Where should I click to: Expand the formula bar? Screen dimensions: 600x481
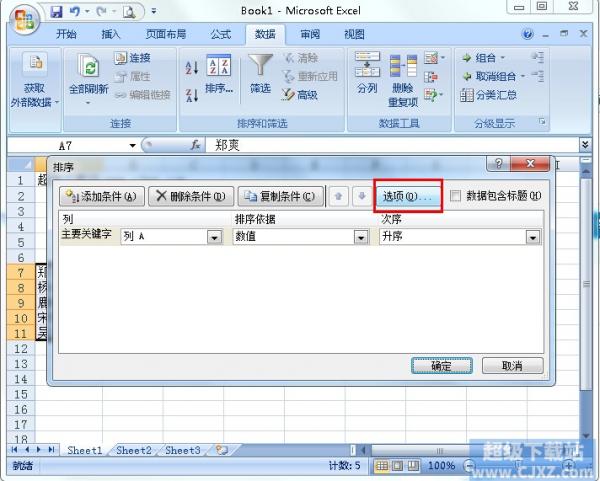pyautogui.click(x=585, y=144)
